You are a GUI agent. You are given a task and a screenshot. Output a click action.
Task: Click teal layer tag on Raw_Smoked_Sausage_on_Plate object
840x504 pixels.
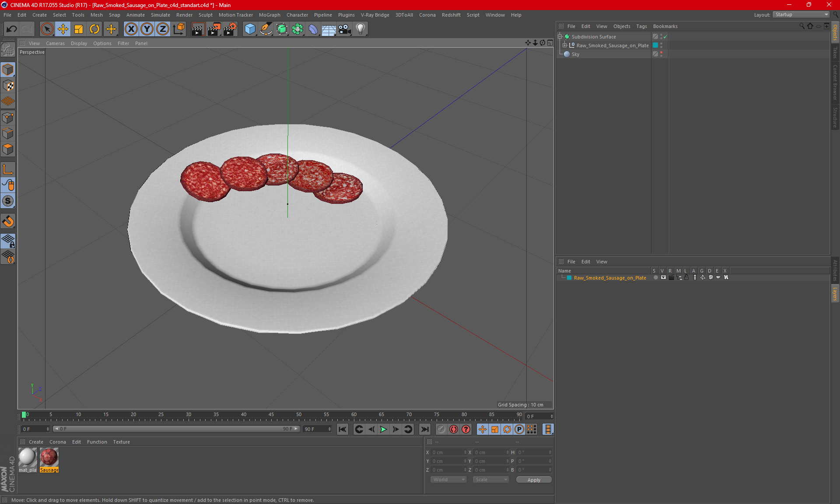655,45
